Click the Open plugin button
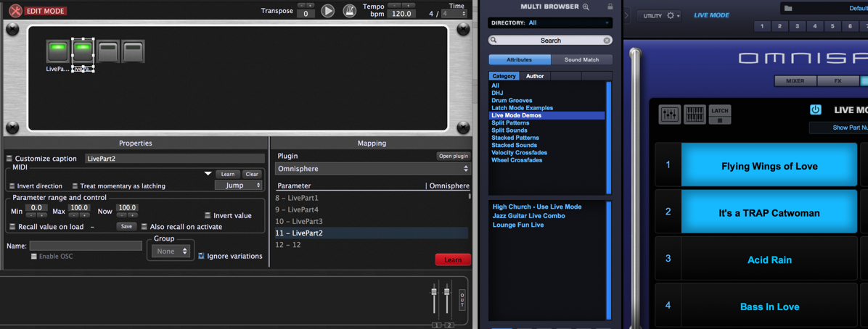 point(454,157)
